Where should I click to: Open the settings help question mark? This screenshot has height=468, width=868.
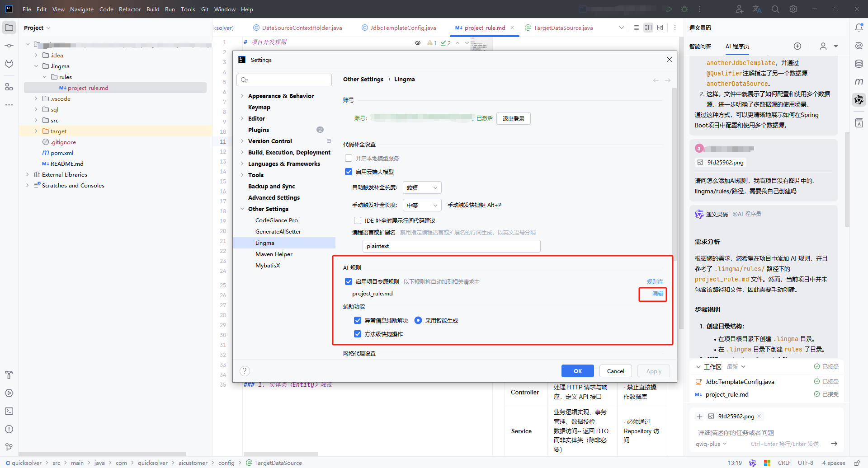245,371
